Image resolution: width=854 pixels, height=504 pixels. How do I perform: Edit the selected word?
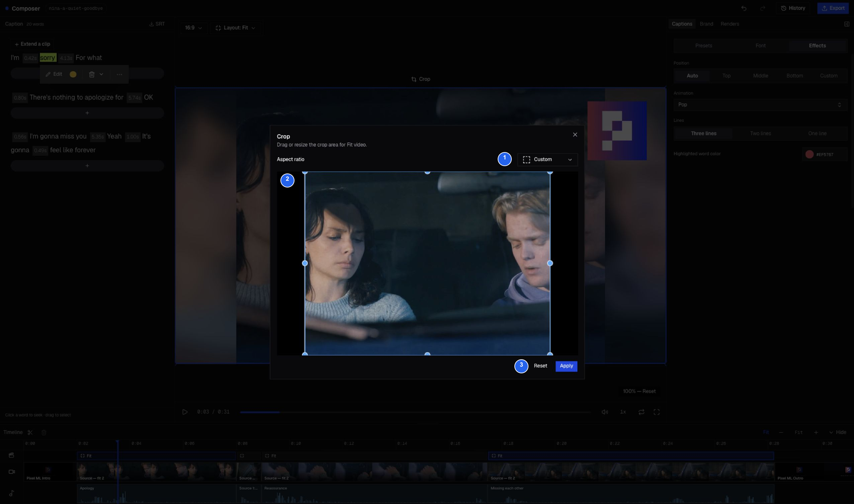click(x=54, y=75)
